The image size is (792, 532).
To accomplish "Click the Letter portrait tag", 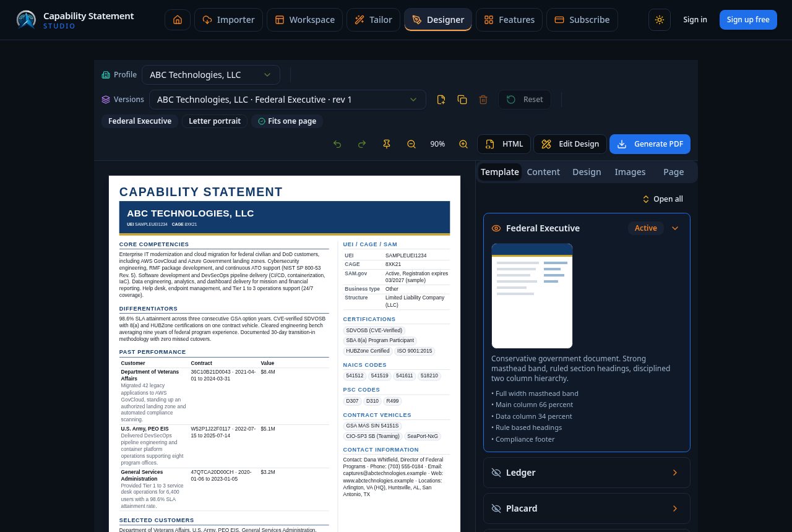I will [215, 121].
